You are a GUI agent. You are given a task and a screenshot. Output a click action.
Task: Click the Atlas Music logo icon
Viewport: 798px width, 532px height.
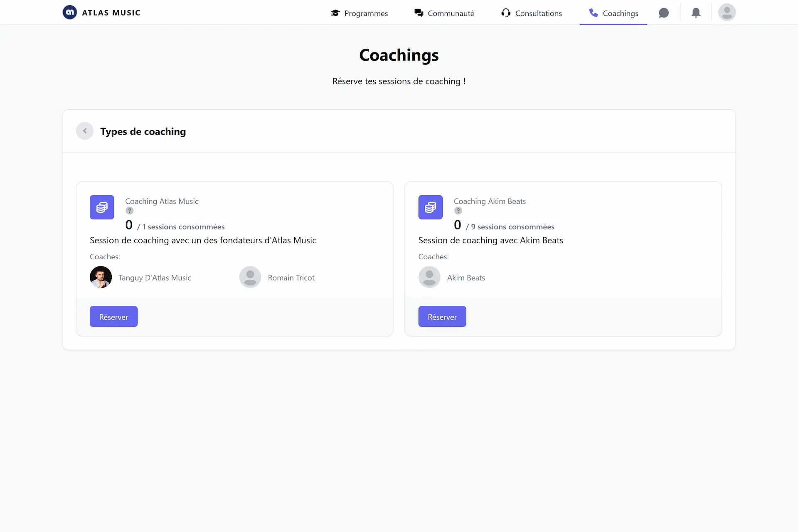70,12
